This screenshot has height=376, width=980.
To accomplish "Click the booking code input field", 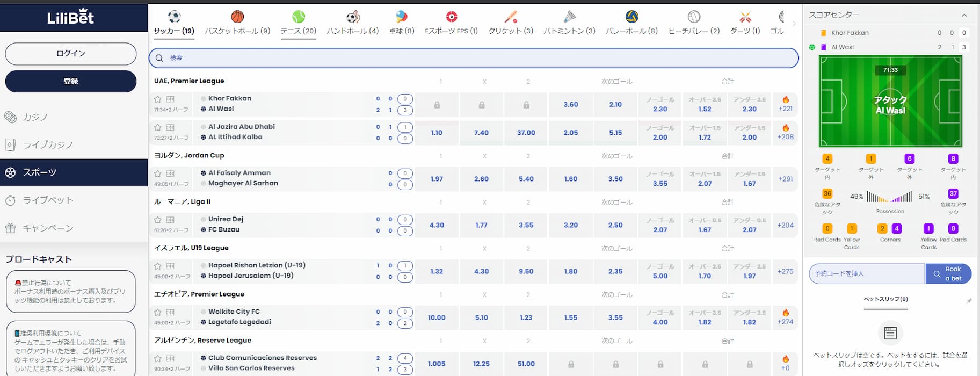I will click(867, 274).
